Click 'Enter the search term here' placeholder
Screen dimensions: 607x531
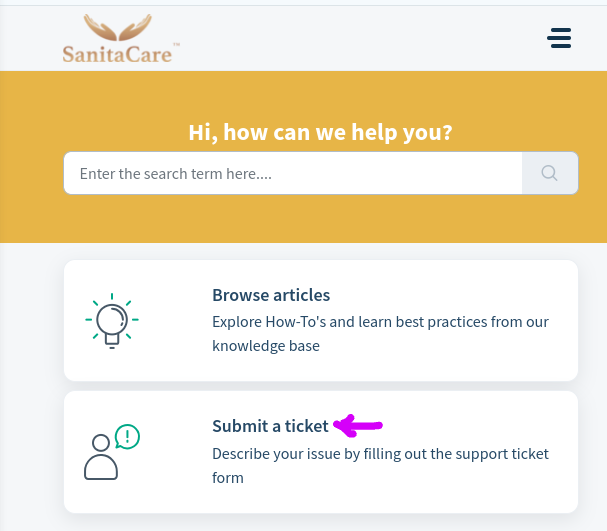pyautogui.click(x=176, y=173)
